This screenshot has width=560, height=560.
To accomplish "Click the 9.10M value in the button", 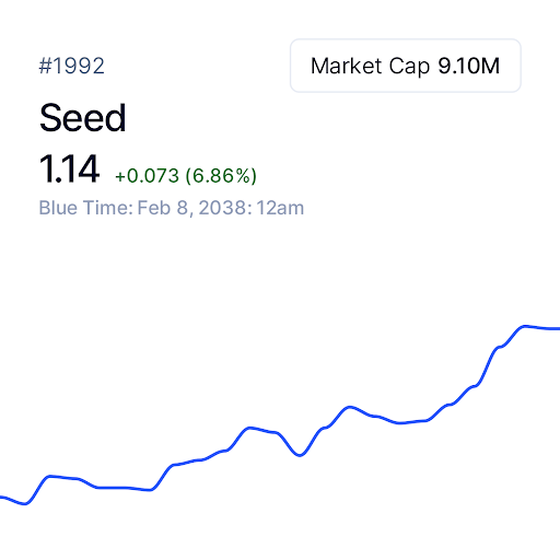I will tap(469, 66).
